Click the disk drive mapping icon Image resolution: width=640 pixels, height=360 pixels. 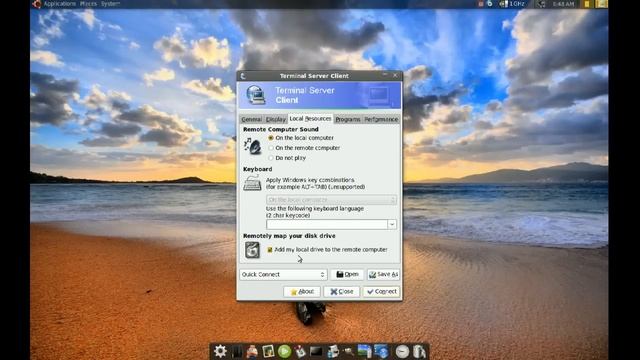click(252, 250)
